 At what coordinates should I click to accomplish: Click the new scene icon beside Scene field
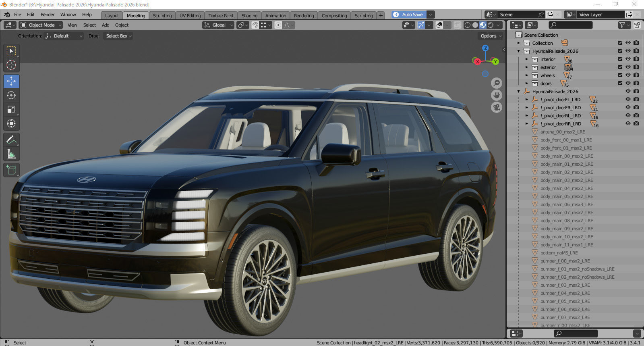click(550, 15)
